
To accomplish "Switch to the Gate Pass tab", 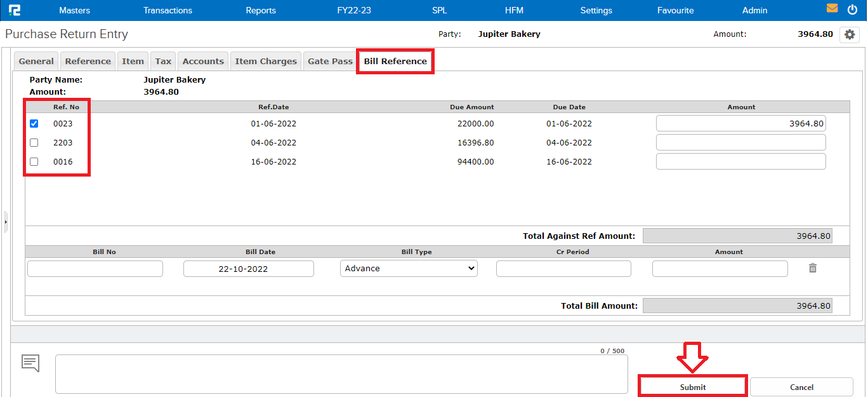I will point(330,62).
